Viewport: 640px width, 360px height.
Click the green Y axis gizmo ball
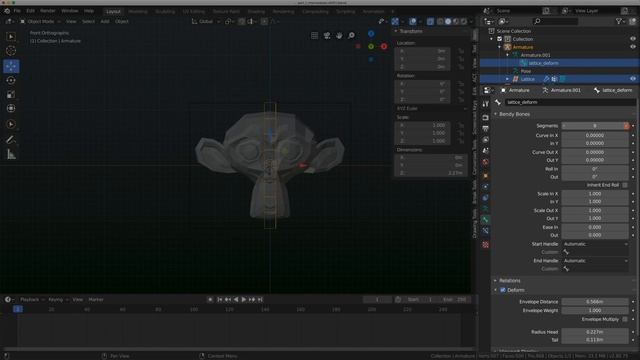coord(371,47)
